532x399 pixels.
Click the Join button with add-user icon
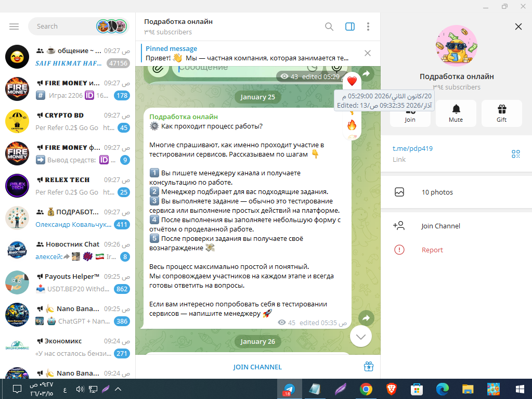click(410, 113)
